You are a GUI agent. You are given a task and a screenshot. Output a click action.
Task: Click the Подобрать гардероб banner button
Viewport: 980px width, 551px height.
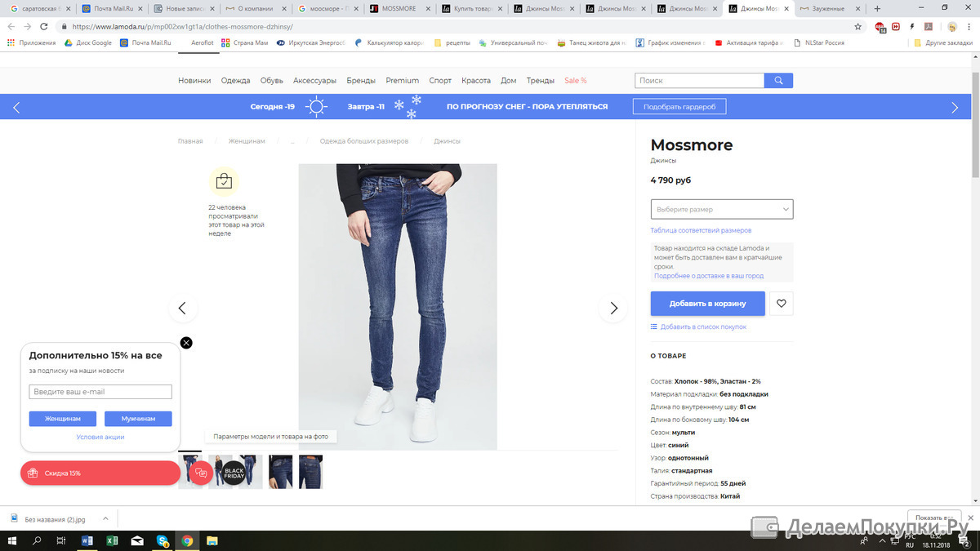tap(679, 107)
